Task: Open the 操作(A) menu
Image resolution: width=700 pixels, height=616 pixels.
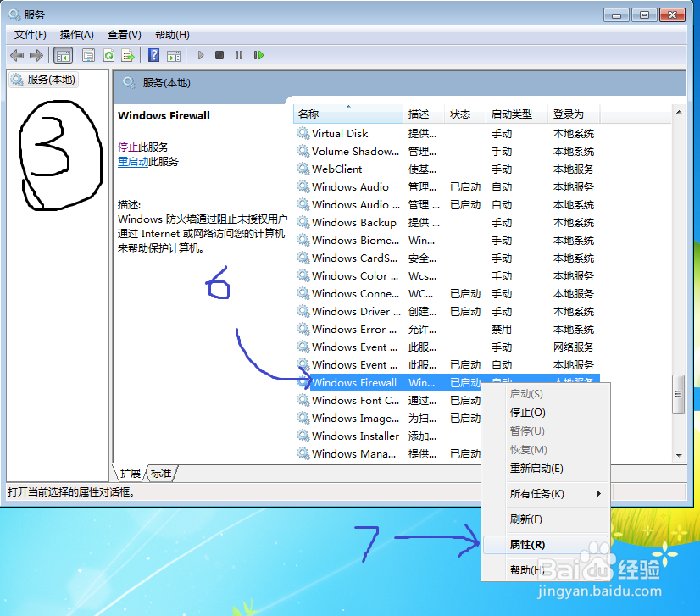Action: (x=77, y=35)
